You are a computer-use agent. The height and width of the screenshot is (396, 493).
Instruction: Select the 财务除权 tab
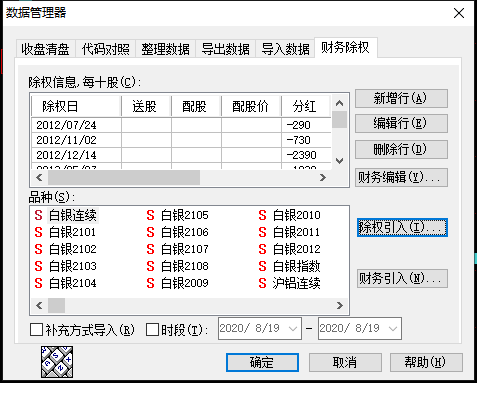pyautogui.click(x=346, y=48)
